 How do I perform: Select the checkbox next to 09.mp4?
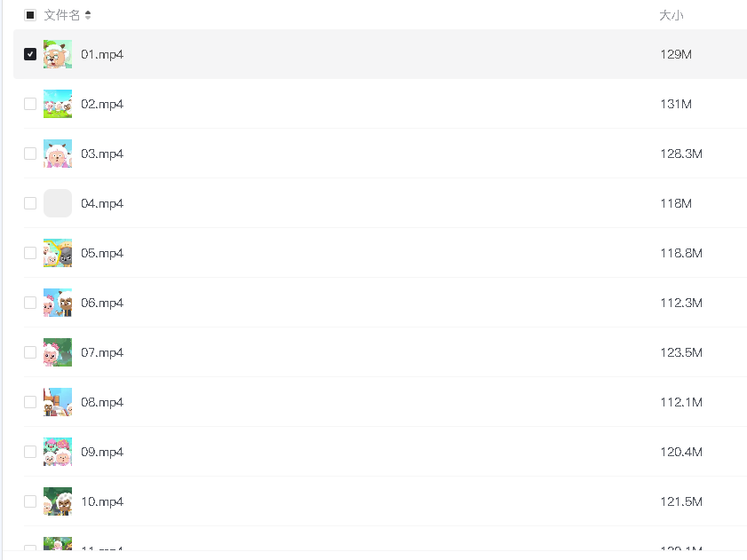pos(30,452)
